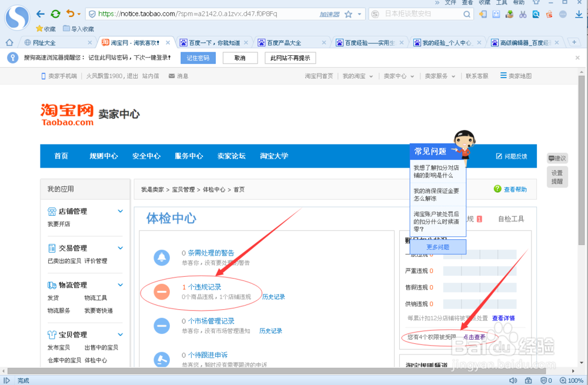
Task: Open the 消息 envelope link
Action: point(179,76)
